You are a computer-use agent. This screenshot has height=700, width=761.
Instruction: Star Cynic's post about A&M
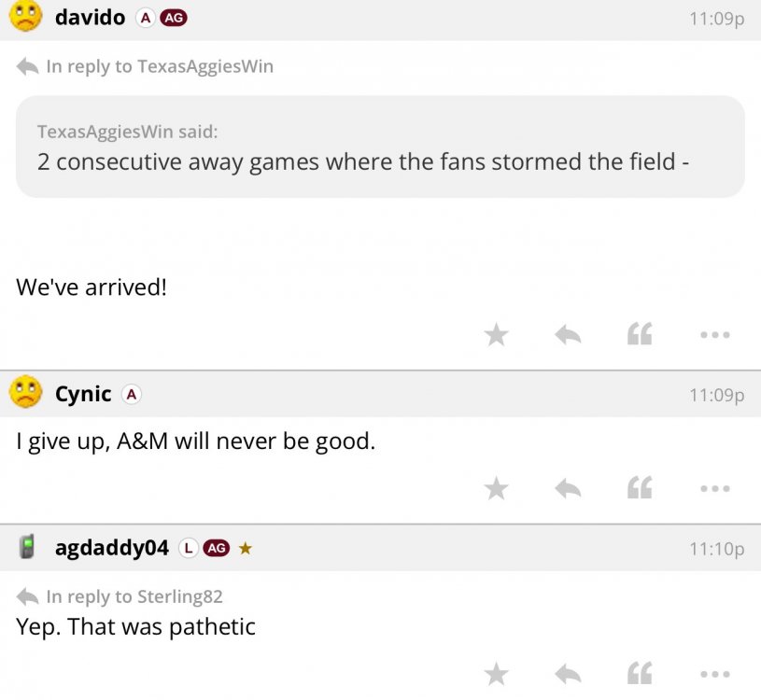[497, 487]
